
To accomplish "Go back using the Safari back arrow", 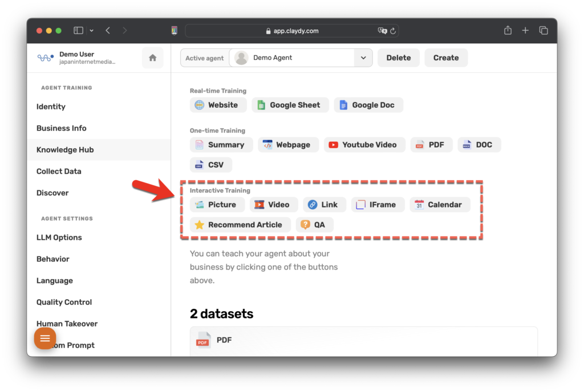I will click(108, 31).
